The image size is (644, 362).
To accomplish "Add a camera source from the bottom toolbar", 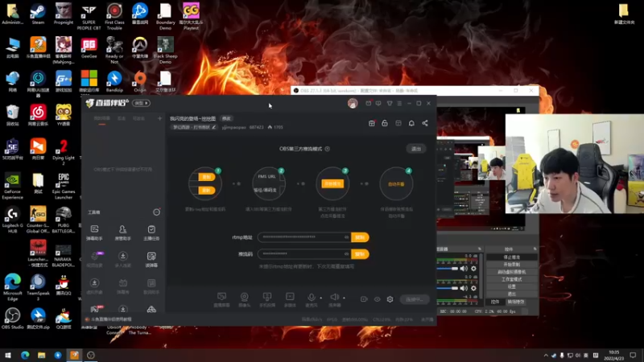I will pos(245,299).
